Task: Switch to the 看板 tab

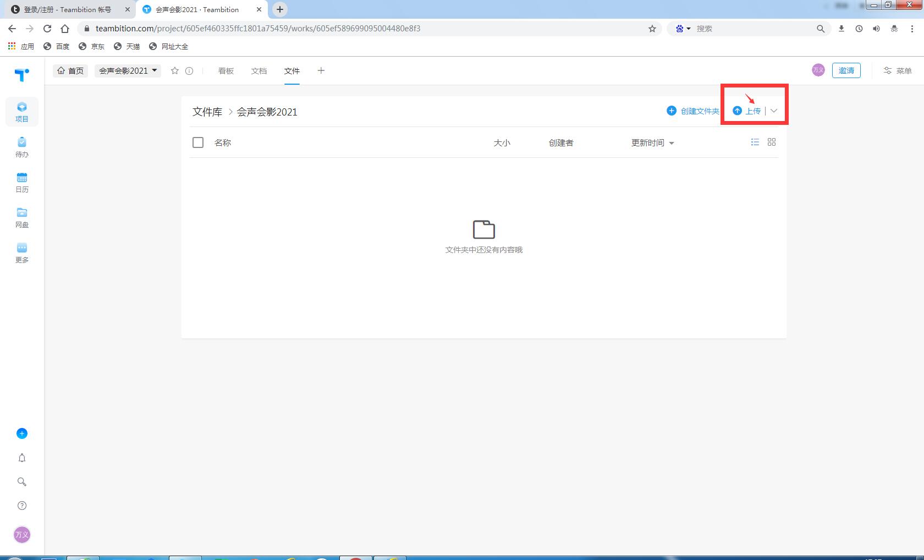Action: click(x=226, y=71)
